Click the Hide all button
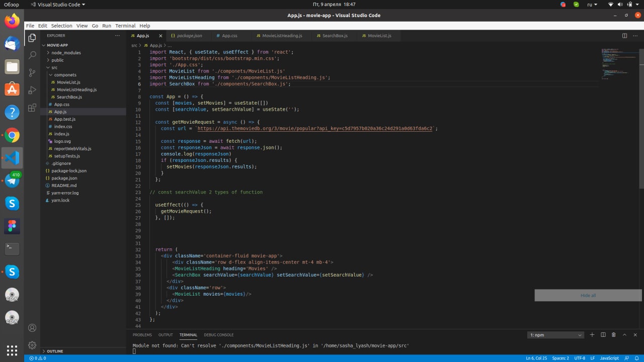 pyautogui.click(x=588, y=295)
